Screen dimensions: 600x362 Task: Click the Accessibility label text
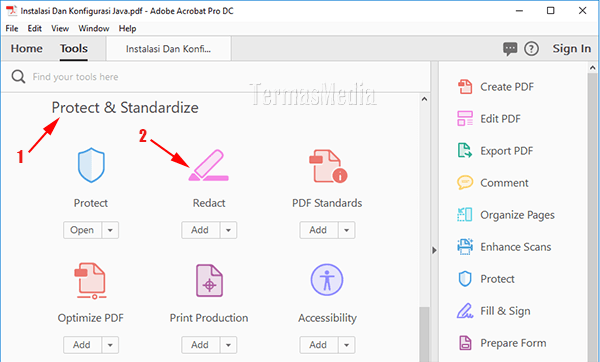click(328, 318)
